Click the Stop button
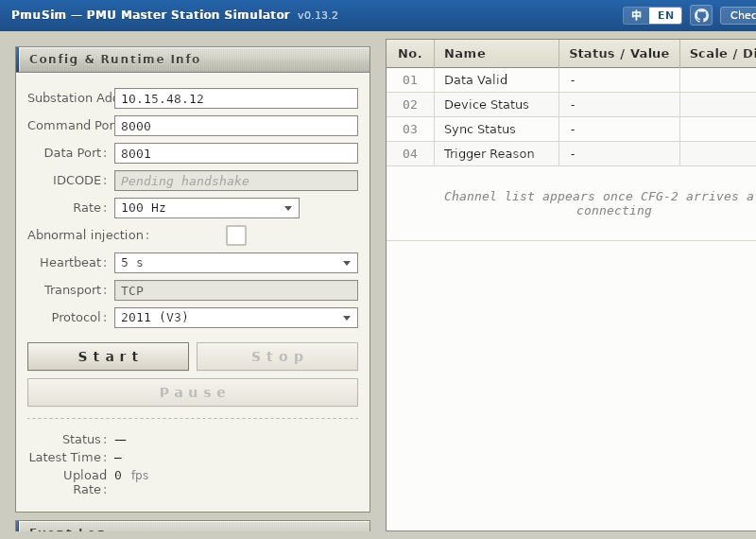 point(277,356)
